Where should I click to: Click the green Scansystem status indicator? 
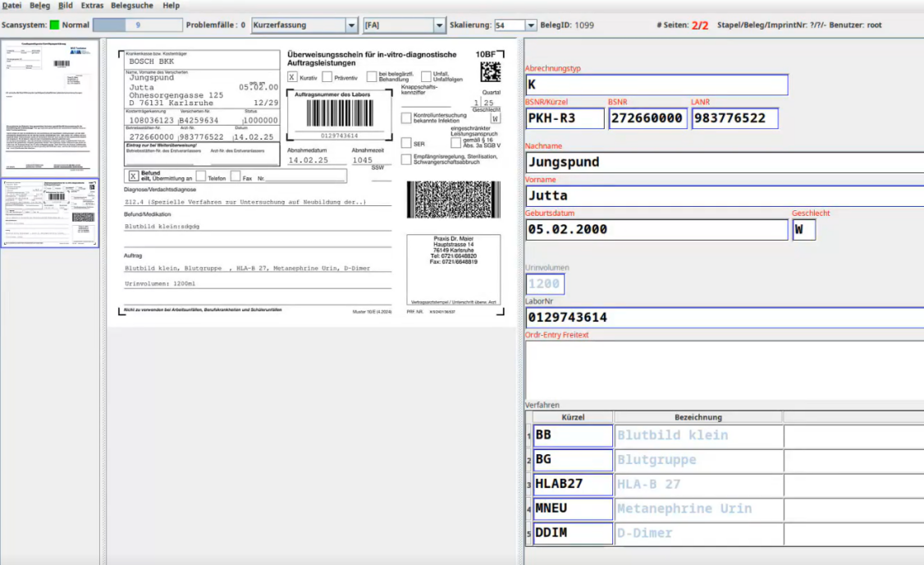(54, 25)
